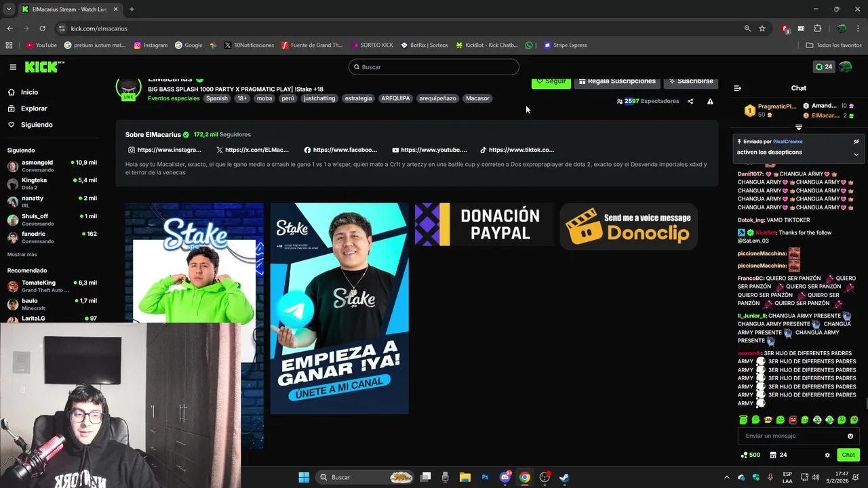Open the Donación PayPal banner
This screenshot has height=488, width=868.
click(484, 224)
